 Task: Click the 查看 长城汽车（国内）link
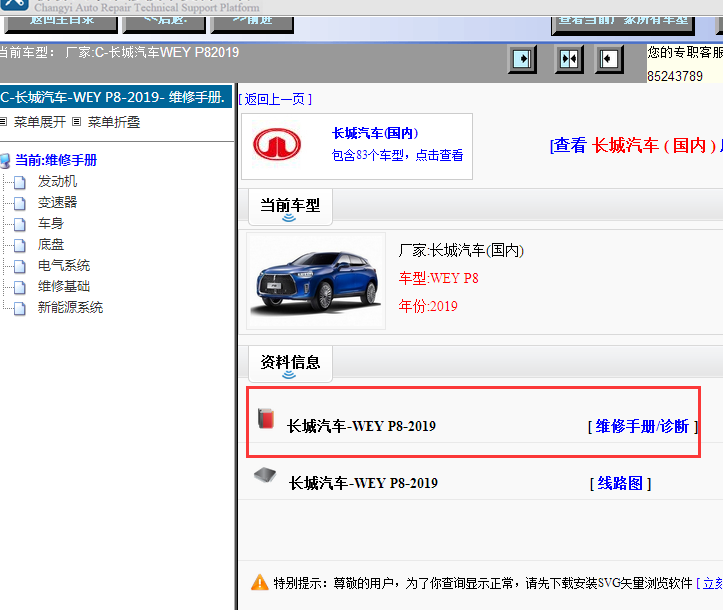[x=637, y=145]
